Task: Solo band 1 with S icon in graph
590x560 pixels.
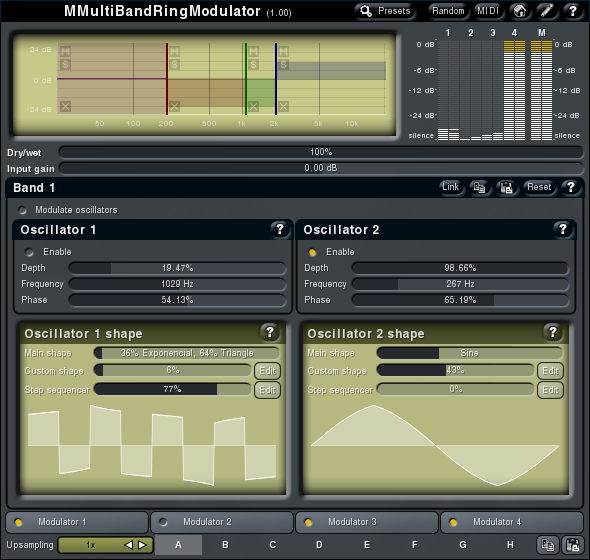Action: pos(65,65)
